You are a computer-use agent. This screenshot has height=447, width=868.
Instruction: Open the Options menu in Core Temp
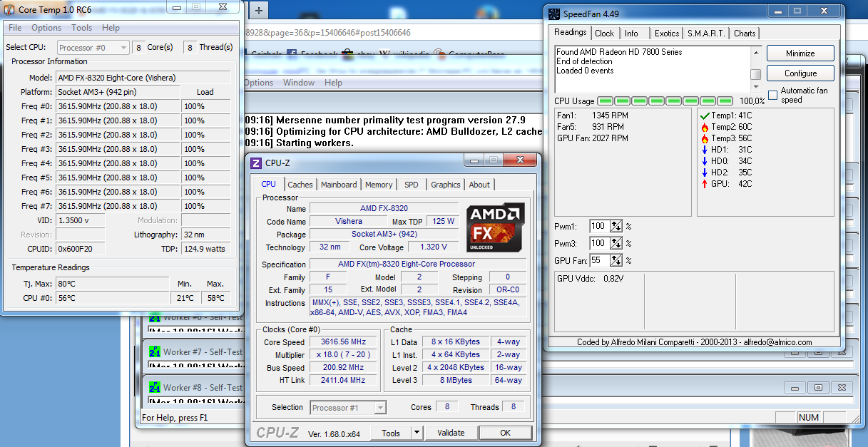(46, 28)
